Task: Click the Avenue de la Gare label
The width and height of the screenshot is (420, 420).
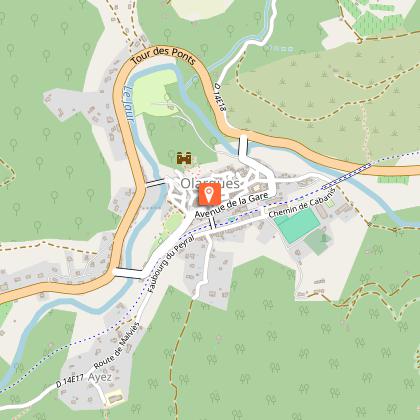Action: (x=231, y=205)
